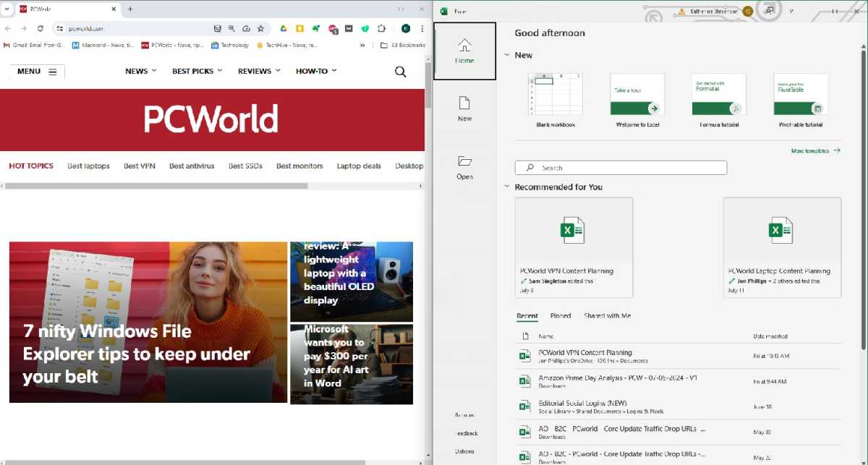Go forward in Chrome
Viewport: 868px width, 465px height.
point(24,28)
